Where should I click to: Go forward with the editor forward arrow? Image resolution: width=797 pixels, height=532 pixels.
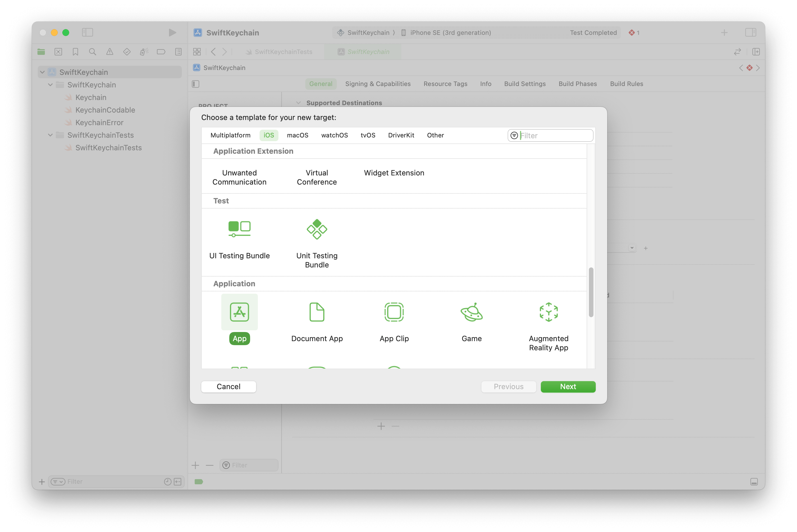224,51
